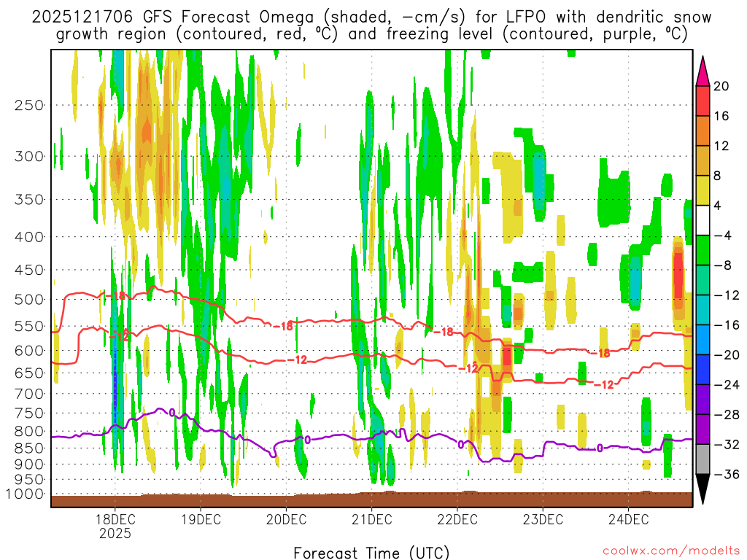
Task: Choose the 24DEC date on the time axis
Action: tap(628, 519)
